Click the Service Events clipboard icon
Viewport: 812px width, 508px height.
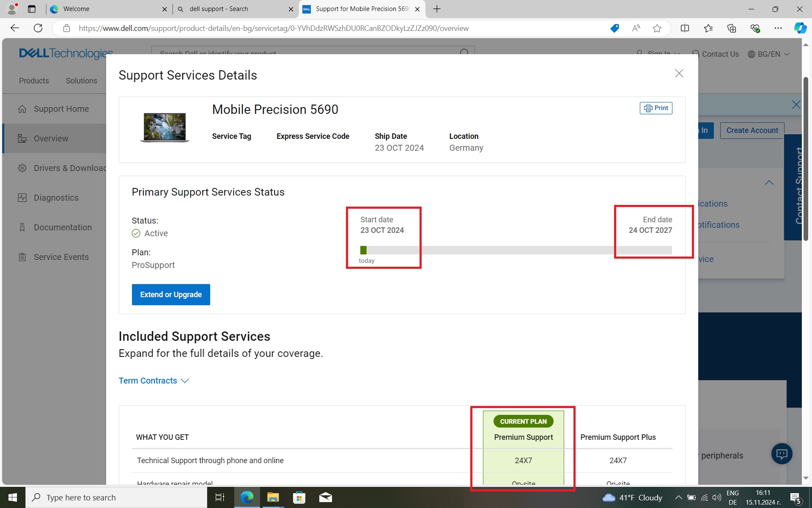point(22,257)
